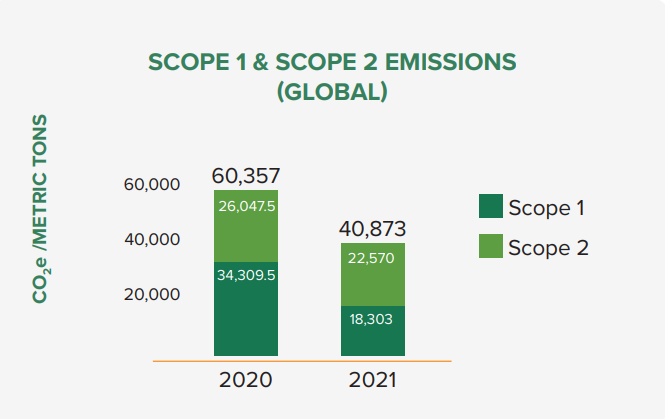Click the dark green Scope 1 legend swatch

tap(491, 207)
